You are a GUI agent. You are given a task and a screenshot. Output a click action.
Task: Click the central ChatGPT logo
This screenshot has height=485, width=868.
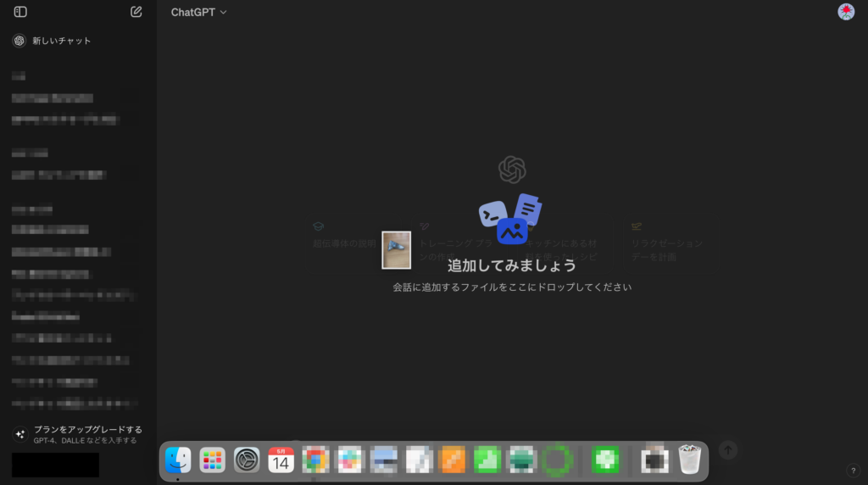coord(512,170)
